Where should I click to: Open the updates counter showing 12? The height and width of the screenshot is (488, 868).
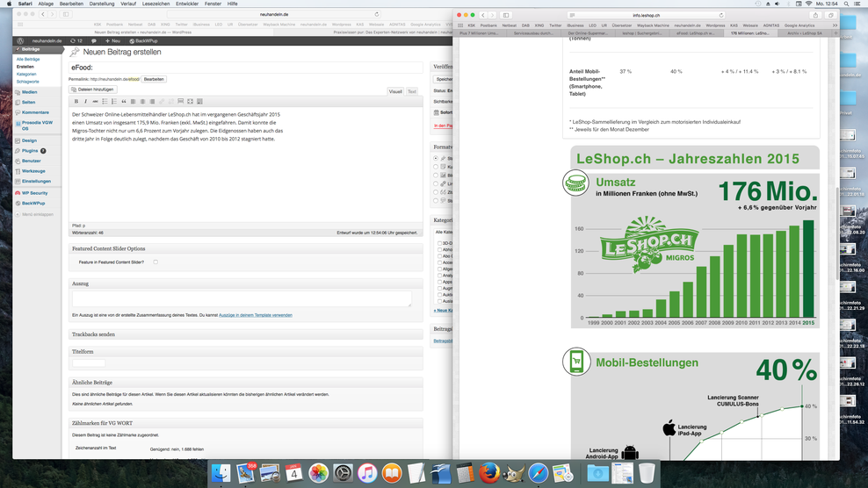click(x=76, y=41)
